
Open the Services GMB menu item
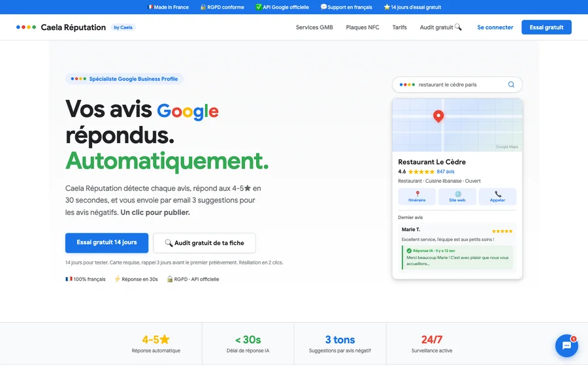tap(314, 27)
